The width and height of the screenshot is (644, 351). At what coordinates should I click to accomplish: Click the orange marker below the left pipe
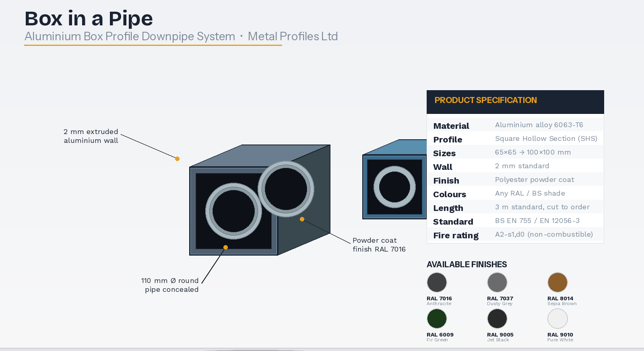(x=225, y=247)
